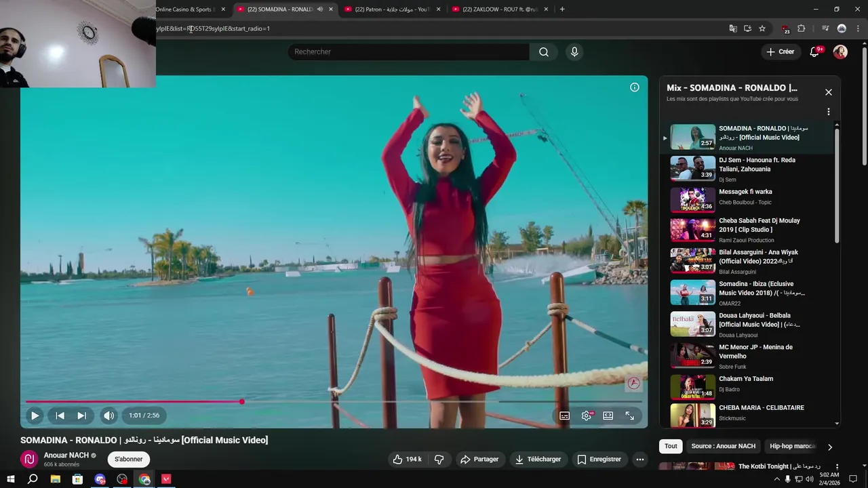The height and width of the screenshot is (488, 868).
Task: Open the red extension with 23 badge
Action: point(785,29)
